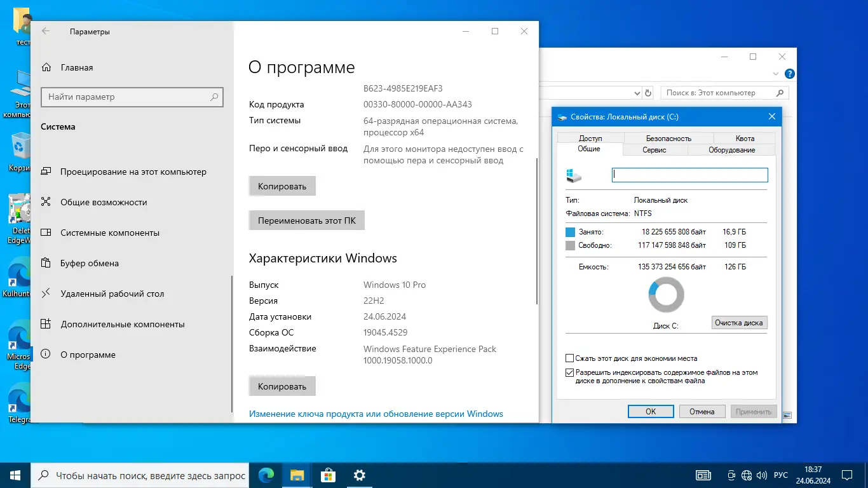The image size is (868, 488).
Task: Uncheck Разрешить индексировать содержимое файлов
Action: tap(570, 373)
